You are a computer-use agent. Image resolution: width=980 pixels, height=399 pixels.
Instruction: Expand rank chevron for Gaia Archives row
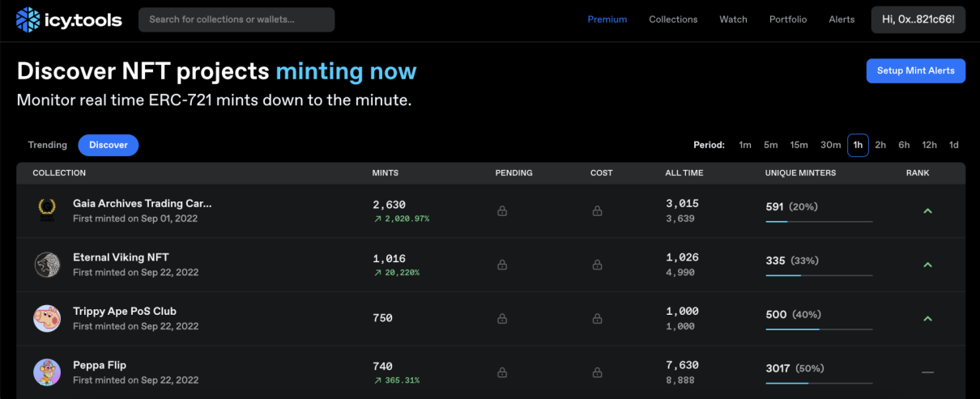coord(927,211)
